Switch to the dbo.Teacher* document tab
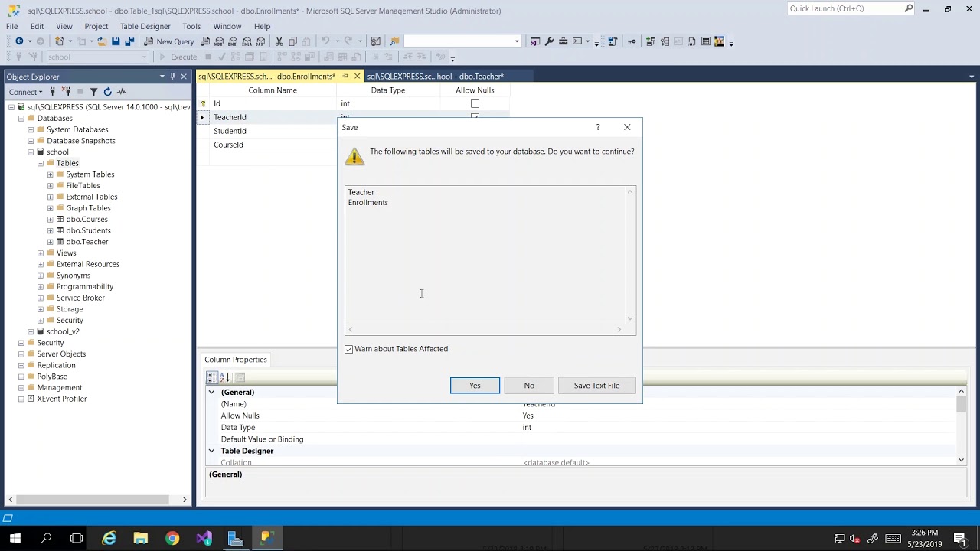 [435, 77]
